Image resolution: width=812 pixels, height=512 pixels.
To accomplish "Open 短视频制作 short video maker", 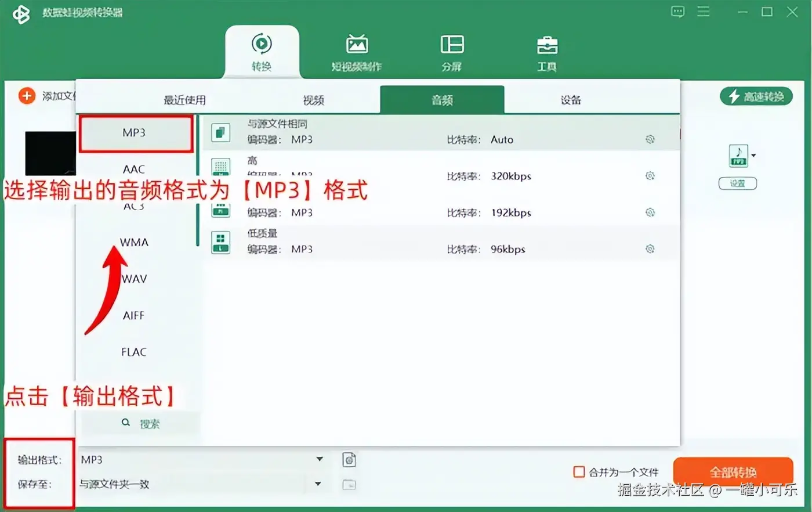I will pos(357,45).
